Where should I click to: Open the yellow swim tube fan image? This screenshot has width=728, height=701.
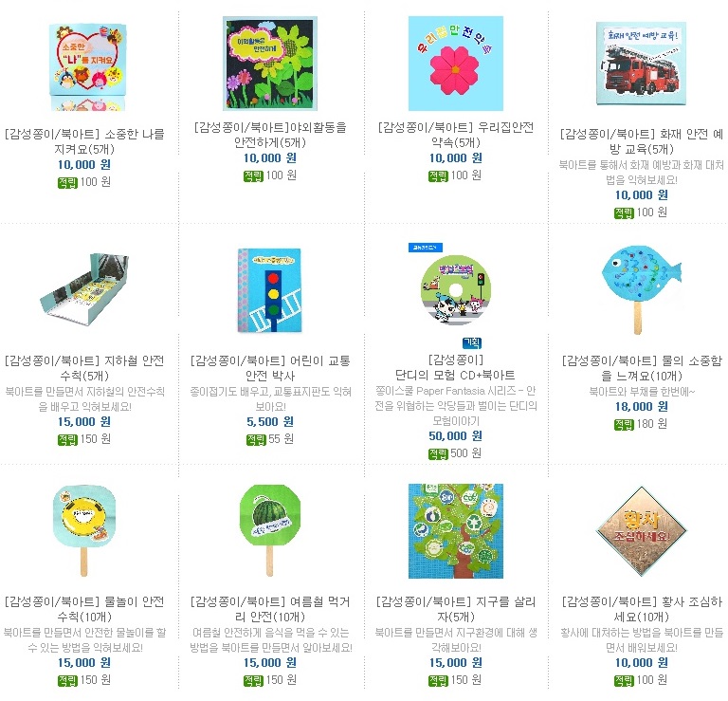84,531
